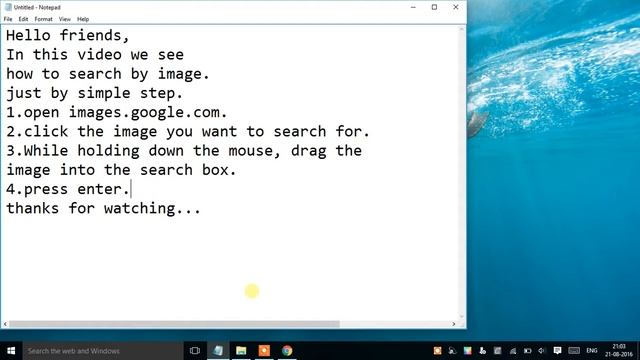Screen dimensions: 640x360
Task: Click the line starting '2.click the image'
Action: pyautogui.click(x=188, y=131)
